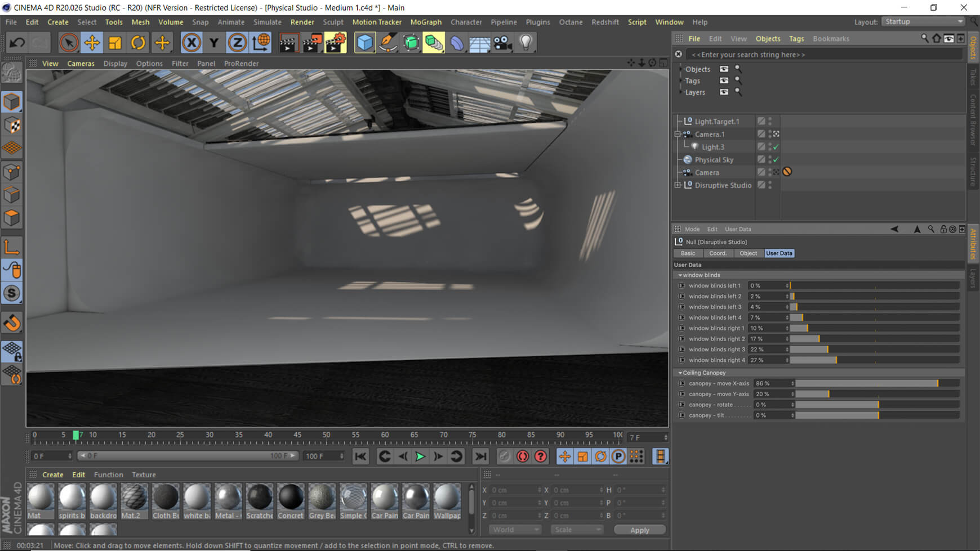Viewport: 980px width, 551px height.
Task: Toggle X-axis lock
Action: [x=191, y=43]
